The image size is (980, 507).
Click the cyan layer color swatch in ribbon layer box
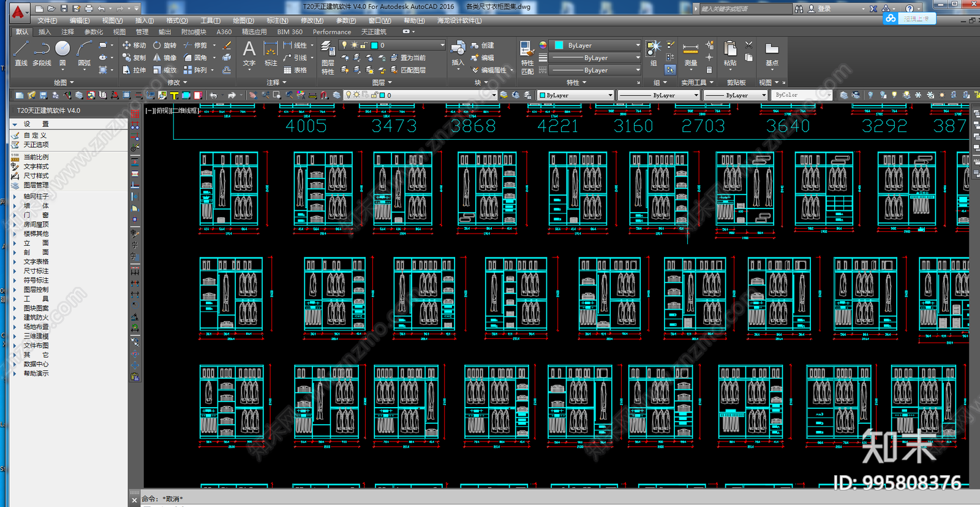click(374, 45)
